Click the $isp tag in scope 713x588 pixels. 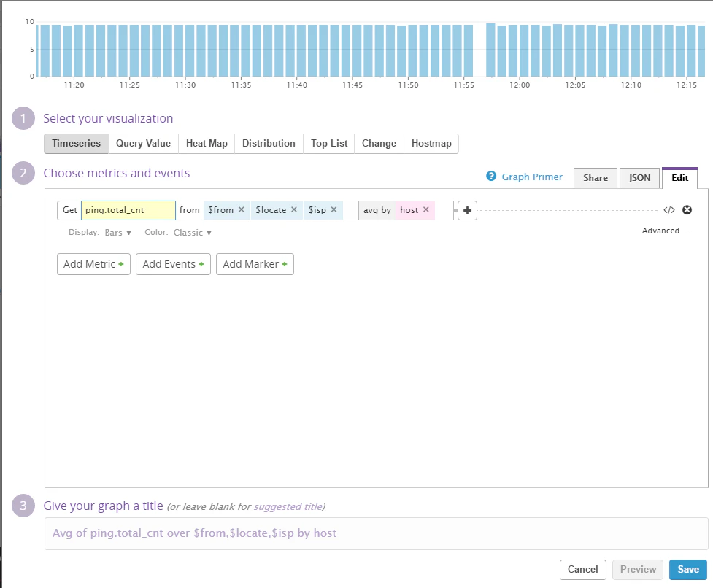tap(317, 210)
